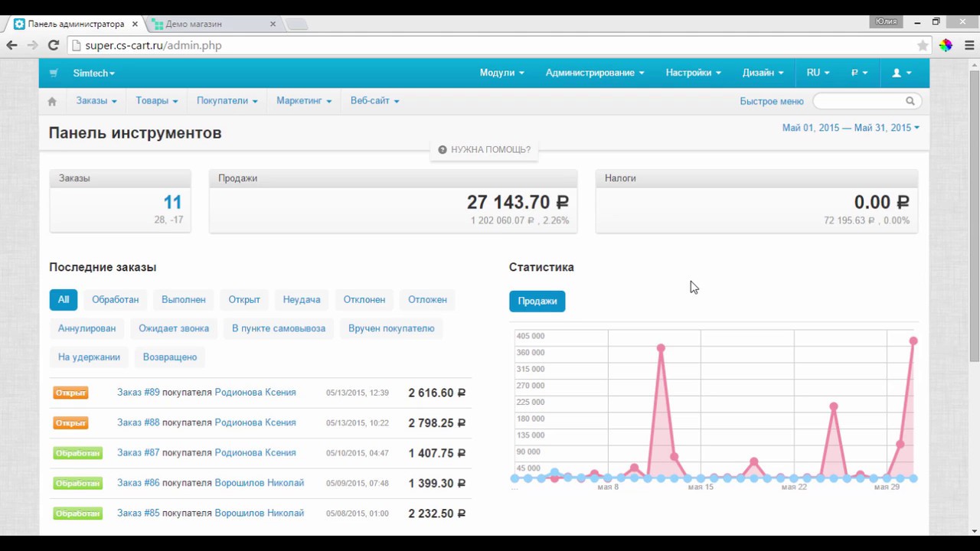Open the ruble currency dropdown
This screenshot has width=980, height=551.
(860, 73)
